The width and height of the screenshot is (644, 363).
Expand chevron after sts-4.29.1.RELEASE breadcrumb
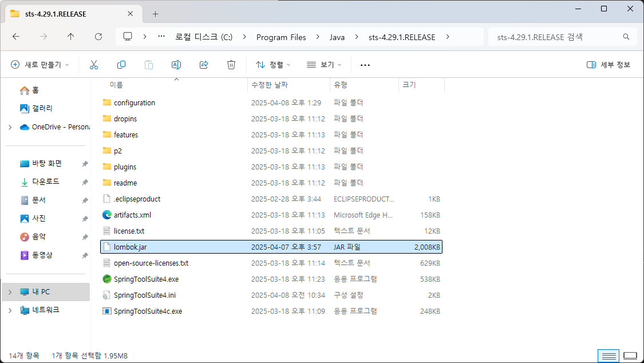447,37
